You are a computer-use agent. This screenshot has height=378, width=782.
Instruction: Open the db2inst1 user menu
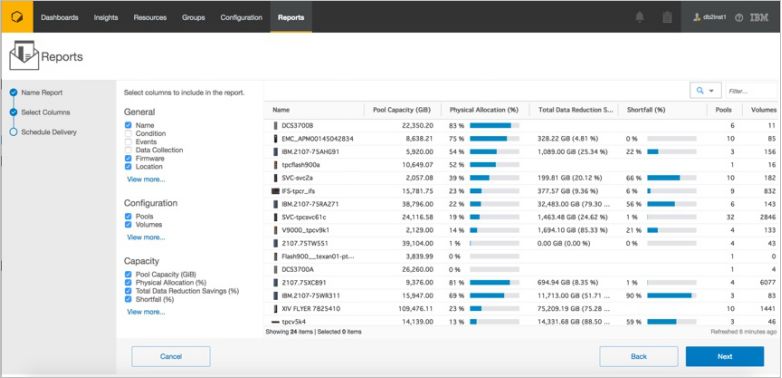coord(710,17)
